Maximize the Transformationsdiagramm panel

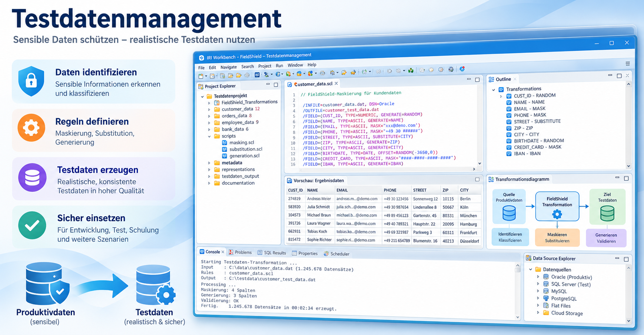626,178
